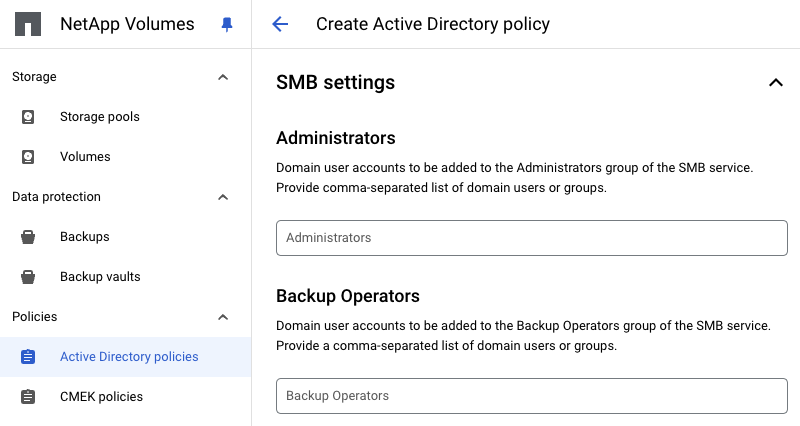Collapse the SMB settings panel
Image resolution: width=800 pixels, height=426 pixels.
pos(775,83)
